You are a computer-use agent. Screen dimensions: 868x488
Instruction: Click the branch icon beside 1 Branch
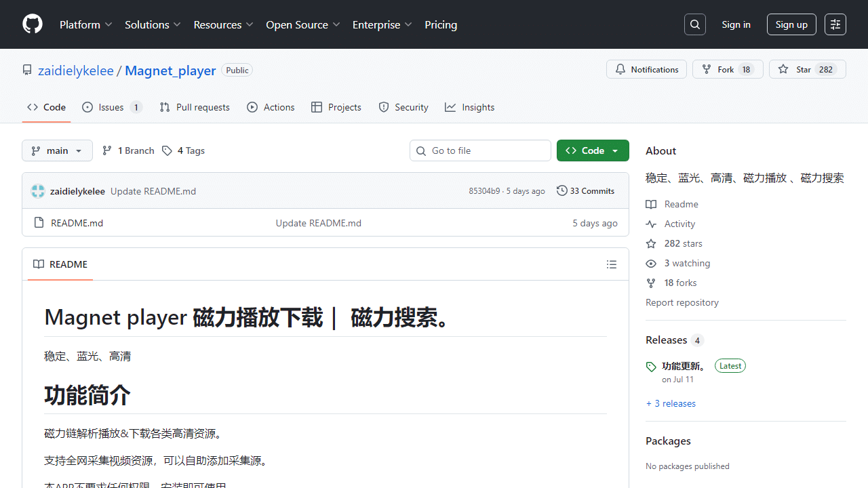point(107,150)
